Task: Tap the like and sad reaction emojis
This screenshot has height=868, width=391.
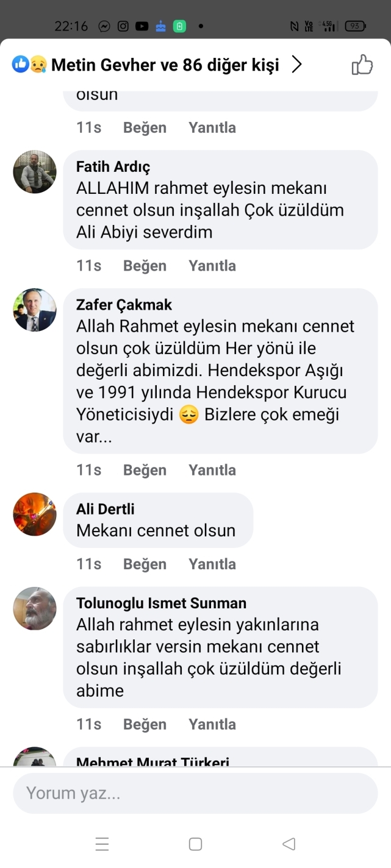Action: click(x=29, y=65)
